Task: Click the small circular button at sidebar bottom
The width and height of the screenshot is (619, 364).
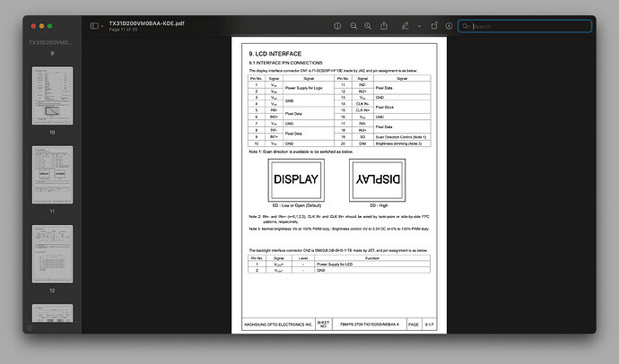Action: pyautogui.click(x=30, y=328)
